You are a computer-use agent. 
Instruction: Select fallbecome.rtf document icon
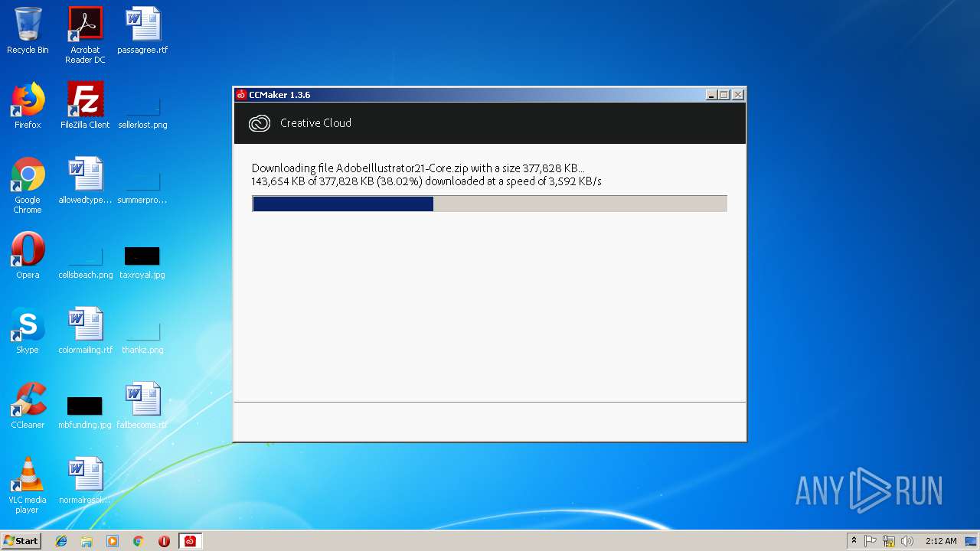tap(142, 406)
